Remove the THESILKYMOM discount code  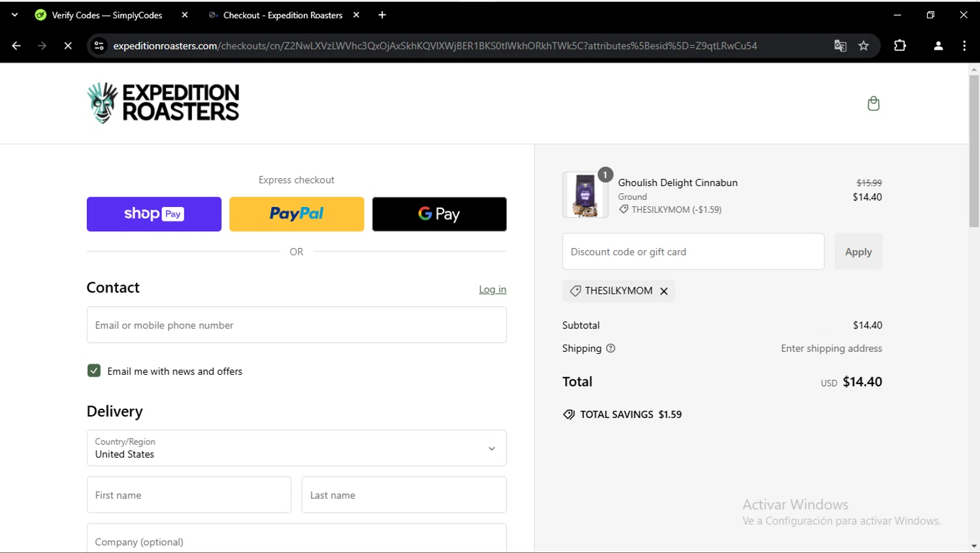(x=664, y=291)
